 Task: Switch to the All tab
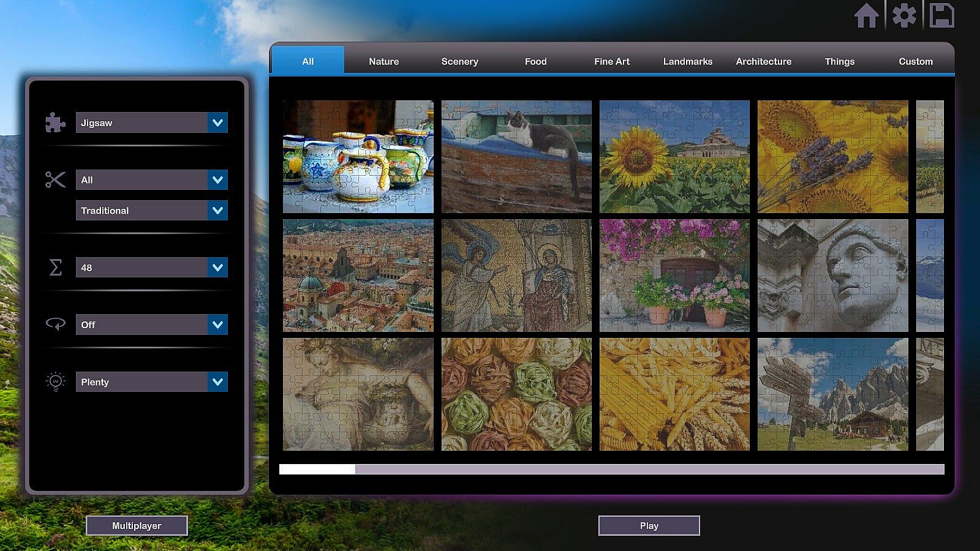coord(307,61)
